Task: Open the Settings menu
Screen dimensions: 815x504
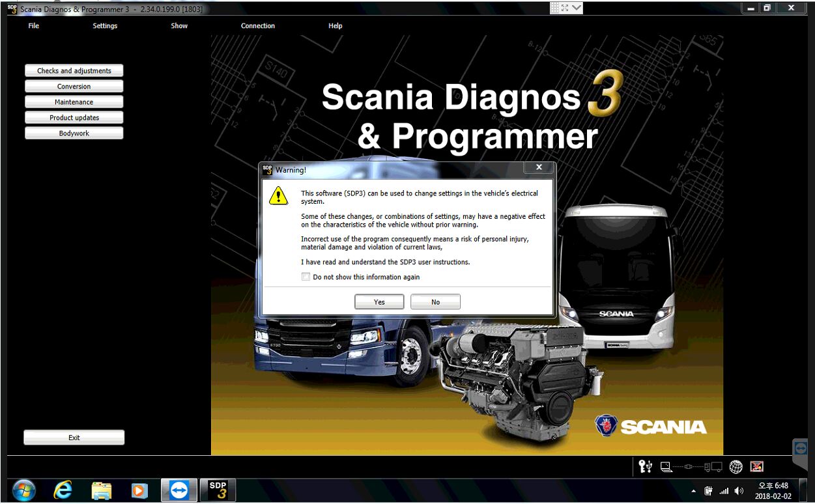Action: pyautogui.click(x=105, y=26)
